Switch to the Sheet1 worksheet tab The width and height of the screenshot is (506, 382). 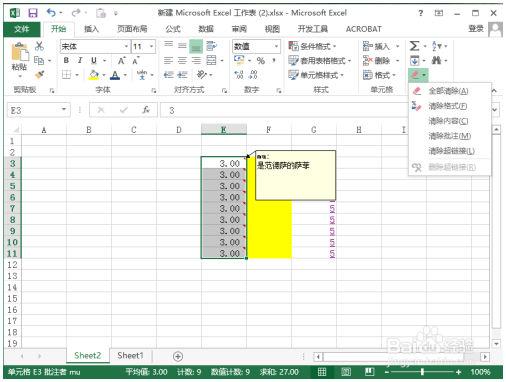pyautogui.click(x=130, y=356)
